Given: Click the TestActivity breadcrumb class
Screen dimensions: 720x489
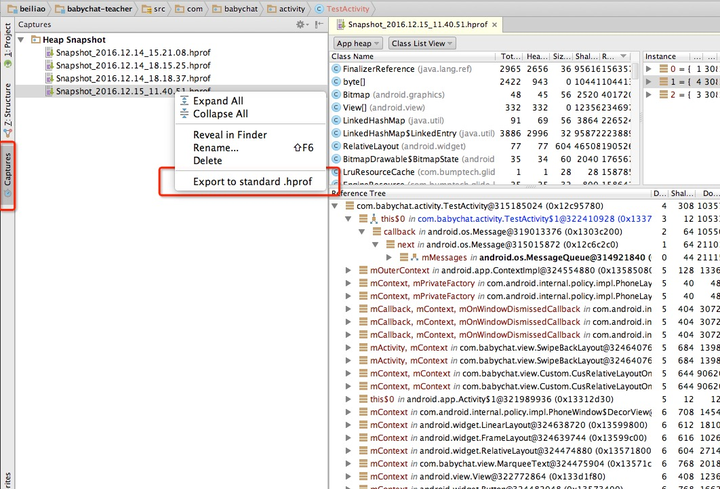Looking at the screenshot, I should [x=343, y=9].
